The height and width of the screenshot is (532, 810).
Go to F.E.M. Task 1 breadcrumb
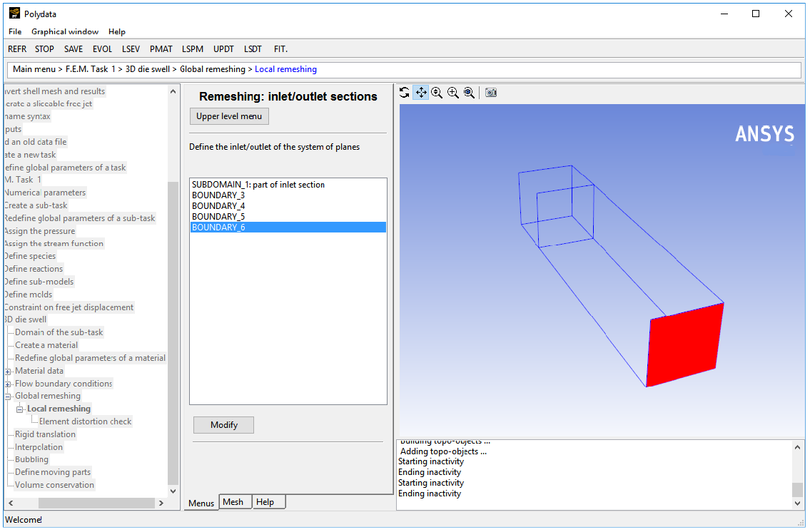(x=91, y=69)
